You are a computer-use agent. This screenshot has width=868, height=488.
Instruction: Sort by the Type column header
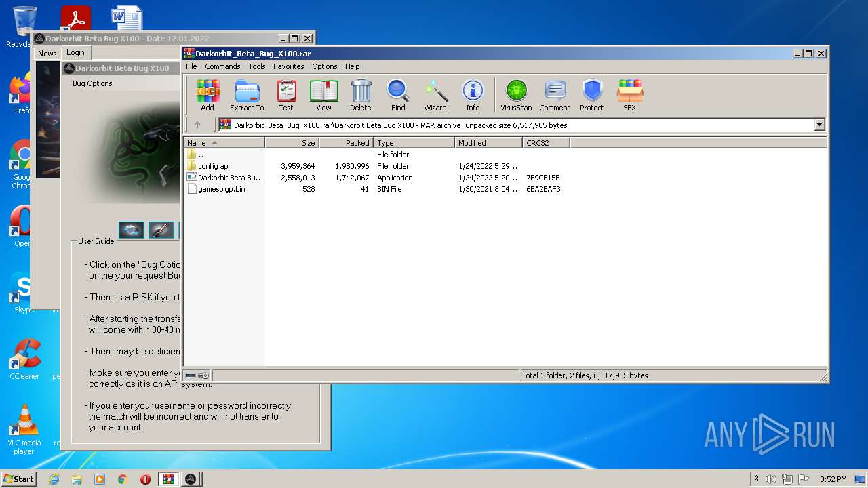[414, 143]
